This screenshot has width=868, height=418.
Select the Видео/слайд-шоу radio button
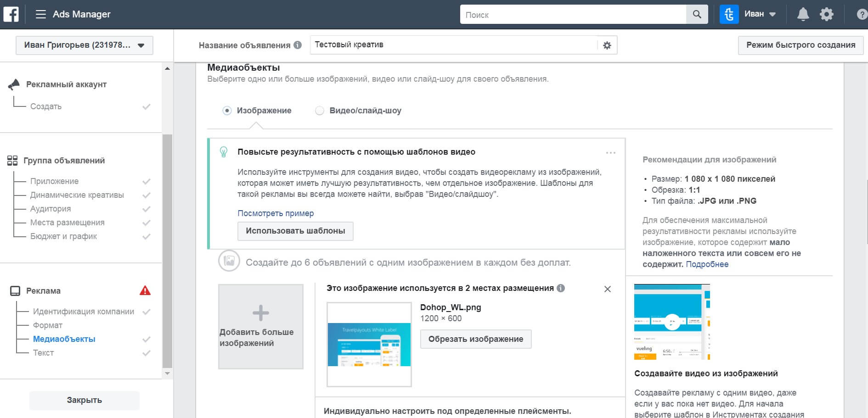click(x=320, y=111)
